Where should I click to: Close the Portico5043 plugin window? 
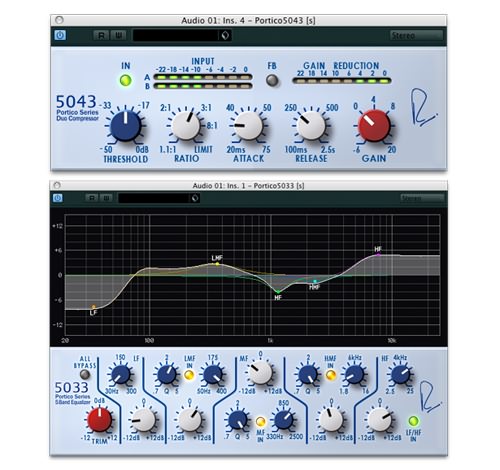click(59, 20)
